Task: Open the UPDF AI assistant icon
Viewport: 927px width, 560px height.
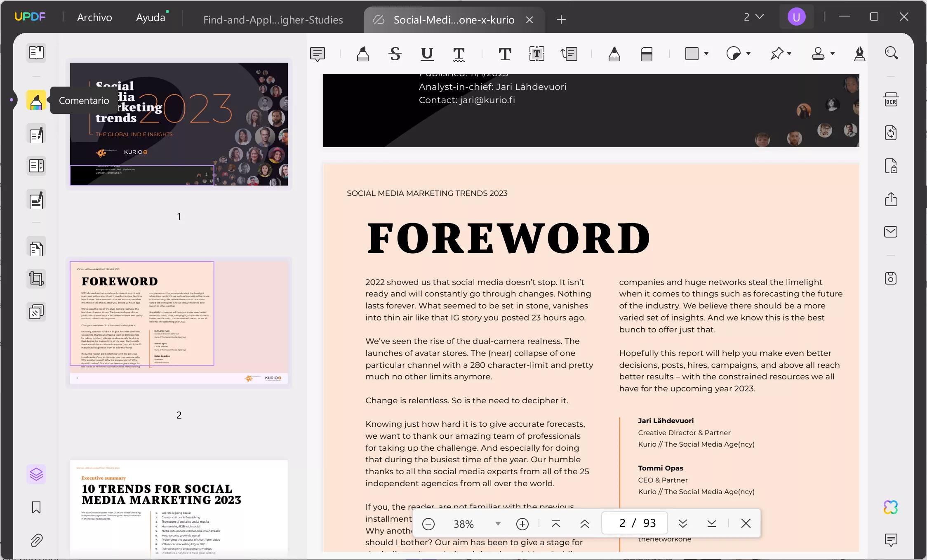Action: click(891, 507)
